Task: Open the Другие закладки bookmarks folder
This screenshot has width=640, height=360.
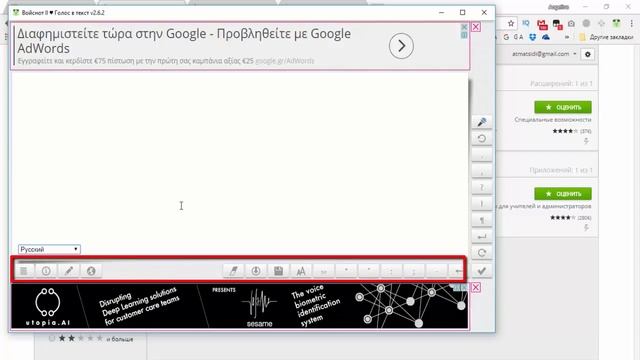Action: [x=606, y=37]
